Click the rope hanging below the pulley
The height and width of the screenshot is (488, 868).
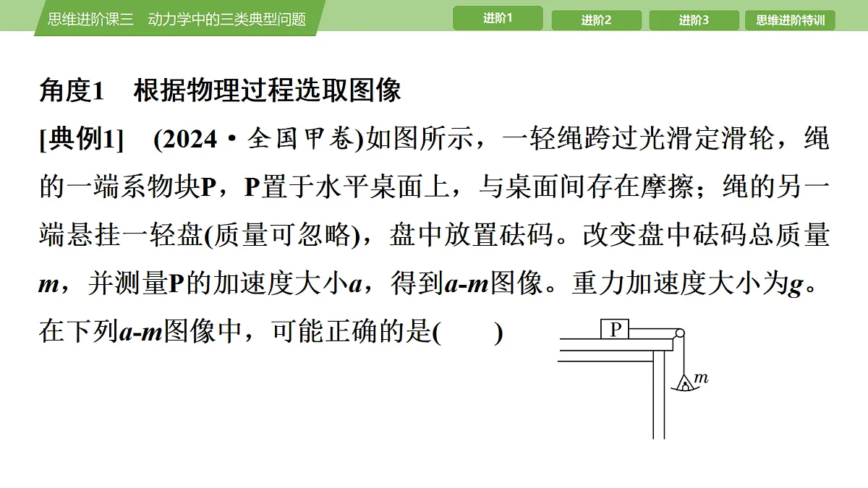coord(681,356)
